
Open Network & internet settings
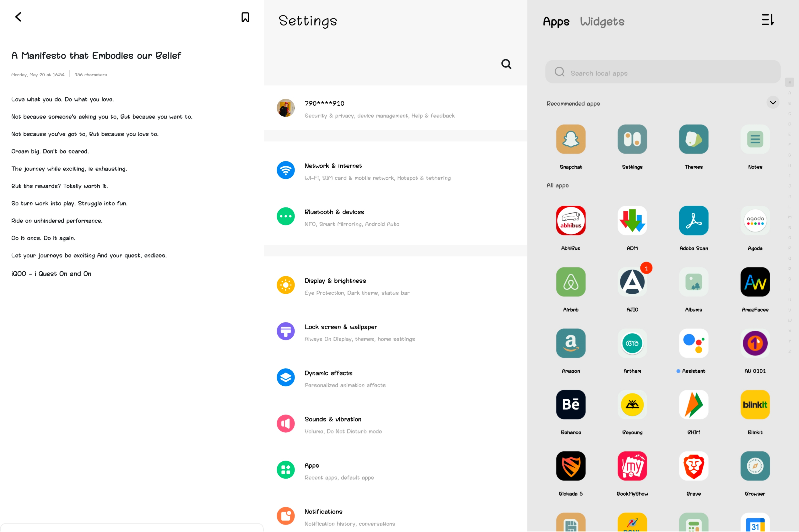[x=377, y=171]
